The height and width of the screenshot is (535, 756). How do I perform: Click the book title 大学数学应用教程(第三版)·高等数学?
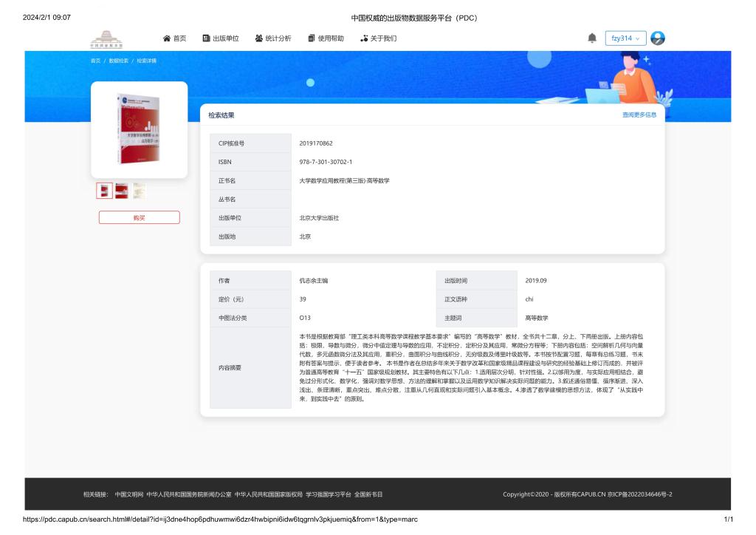[x=344, y=181]
